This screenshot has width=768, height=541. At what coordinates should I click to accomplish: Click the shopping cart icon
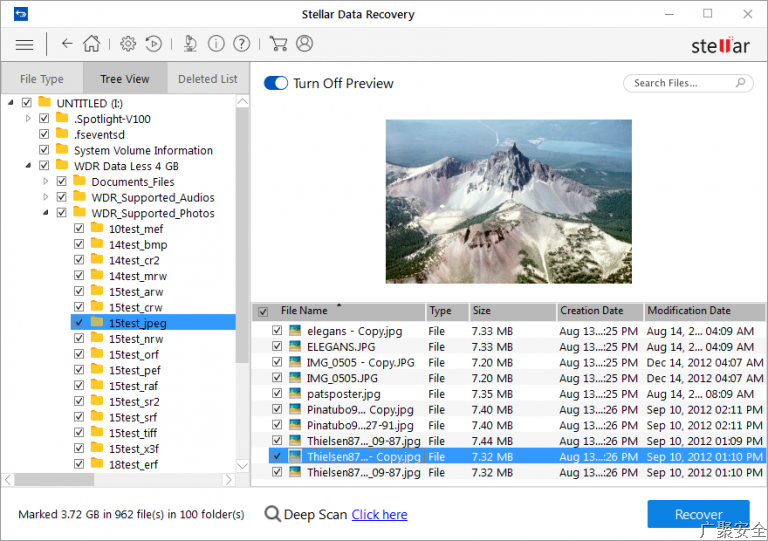tap(279, 44)
